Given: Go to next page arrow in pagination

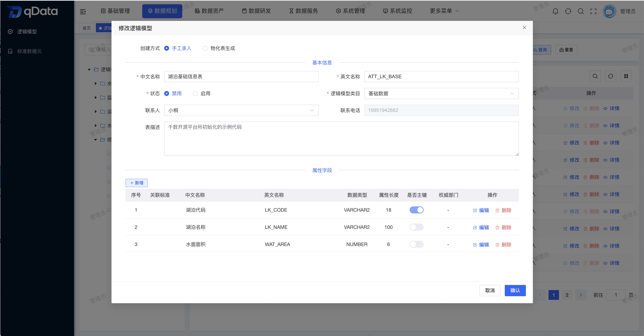Looking at the screenshot, I should [x=580, y=295].
